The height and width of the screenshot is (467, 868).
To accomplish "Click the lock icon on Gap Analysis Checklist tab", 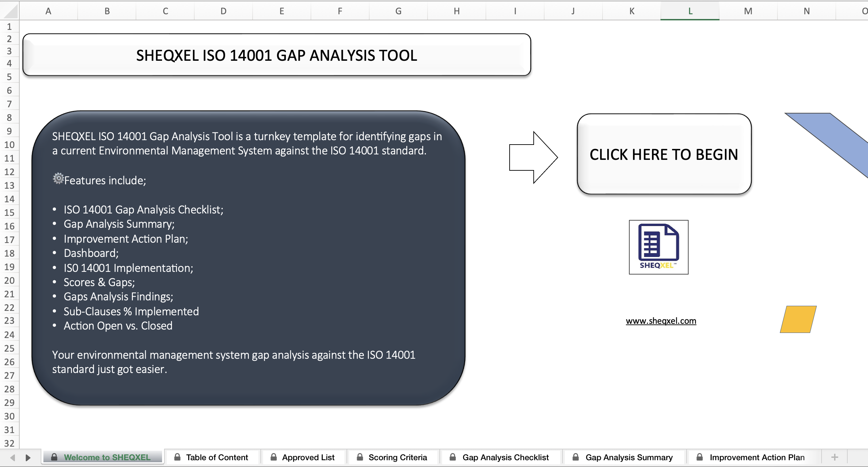I will [x=453, y=457].
